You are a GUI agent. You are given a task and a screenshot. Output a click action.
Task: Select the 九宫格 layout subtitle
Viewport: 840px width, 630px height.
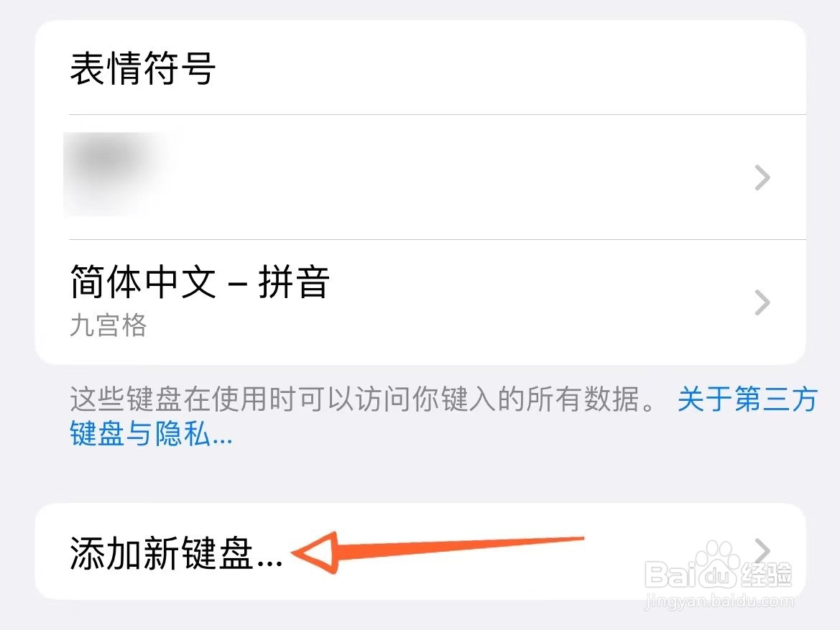[x=109, y=325]
